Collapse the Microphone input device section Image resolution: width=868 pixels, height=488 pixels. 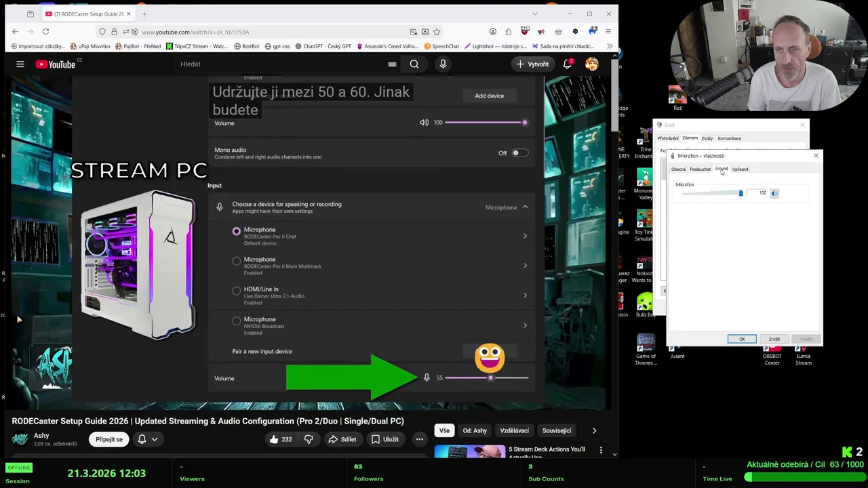pos(525,207)
